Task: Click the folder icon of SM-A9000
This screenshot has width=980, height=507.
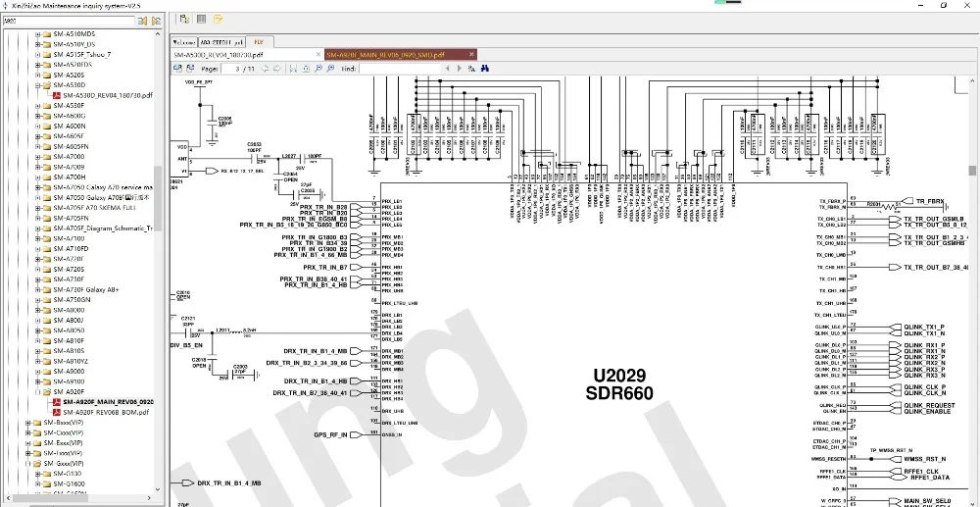Action: click(47, 372)
